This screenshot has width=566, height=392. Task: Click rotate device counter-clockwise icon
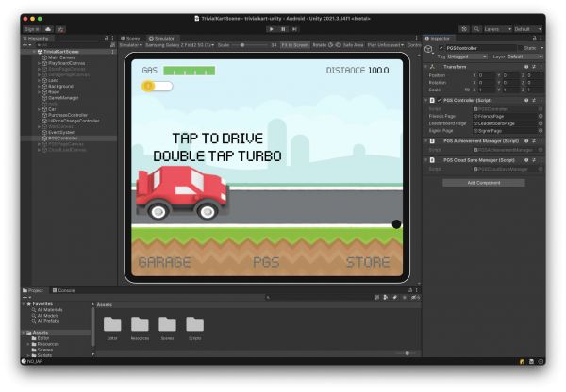(x=331, y=45)
